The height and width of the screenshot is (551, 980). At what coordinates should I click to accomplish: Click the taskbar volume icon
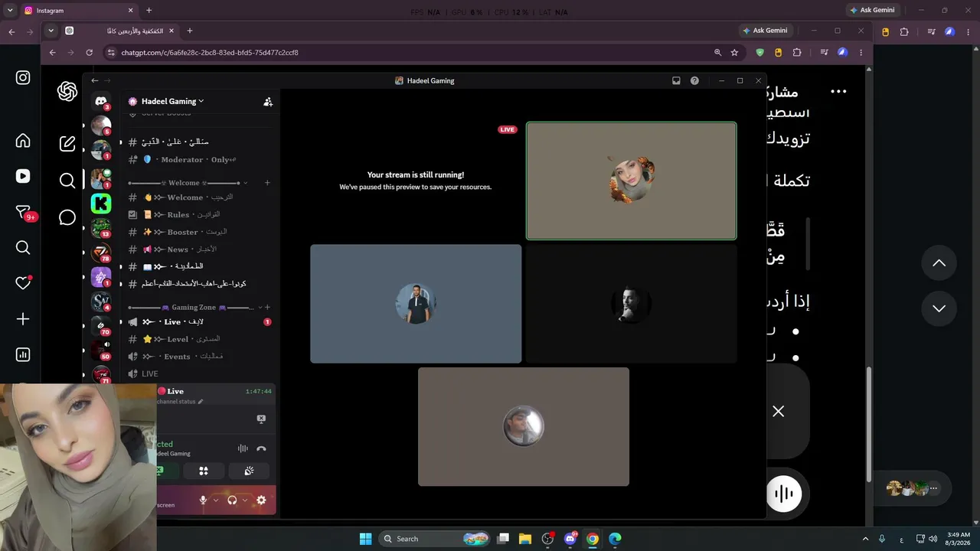tap(933, 539)
